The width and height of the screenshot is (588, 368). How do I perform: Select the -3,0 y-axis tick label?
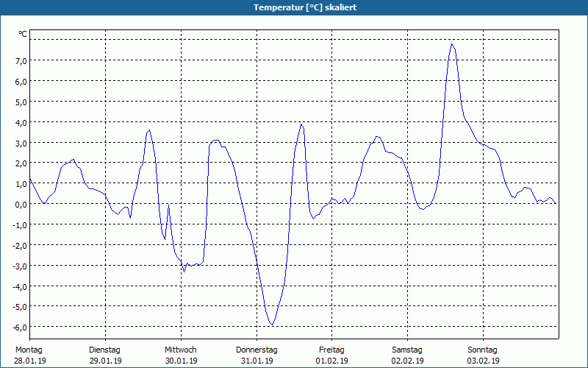[x=19, y=266]
